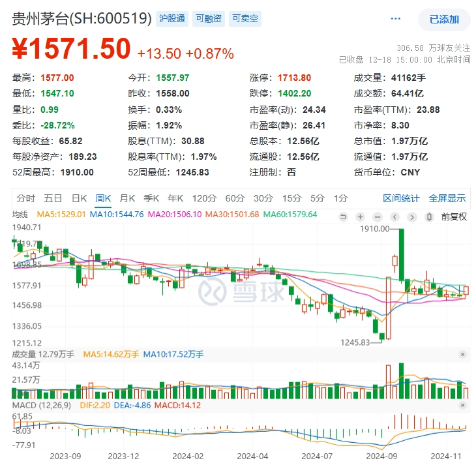Move chart right with next arrow
476x465 pixels.
pos(412,217)
